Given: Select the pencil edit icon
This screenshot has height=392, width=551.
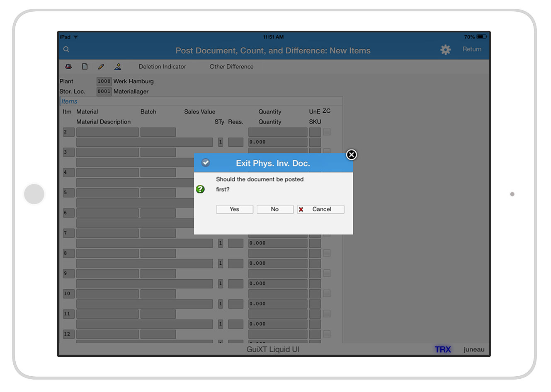Looking at the screenshot, I should (101, 66).
